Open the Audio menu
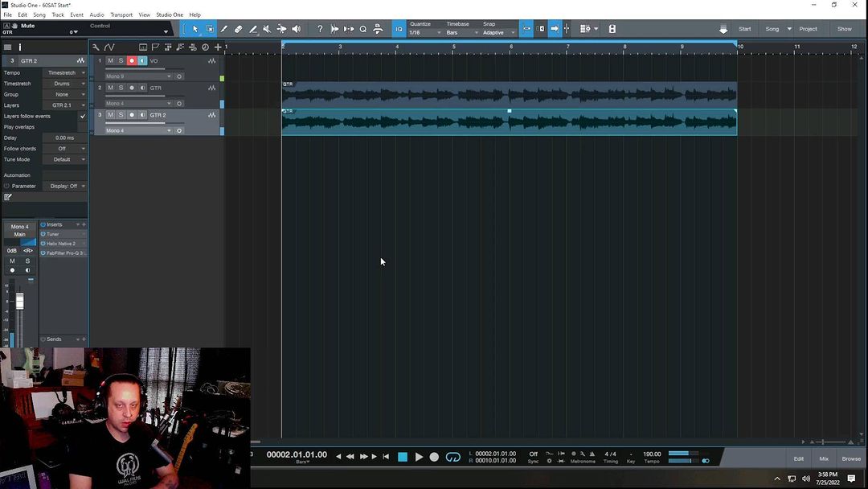 click(96, 14)
